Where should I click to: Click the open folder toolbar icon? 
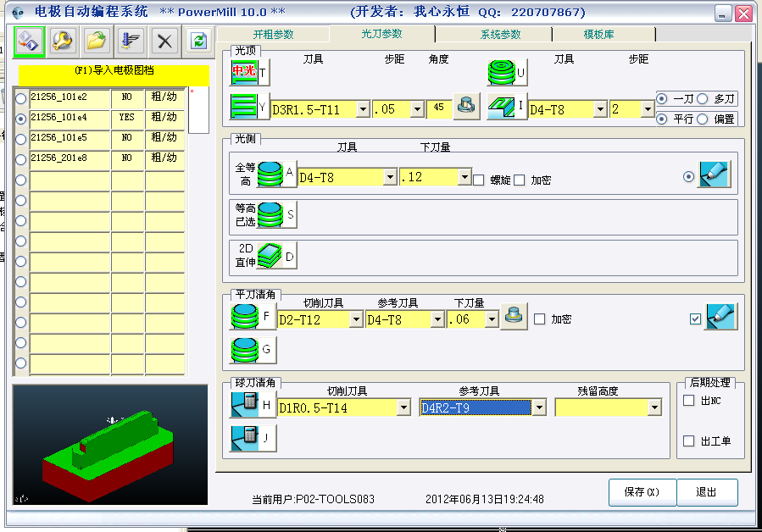click(x=97, y=41)
